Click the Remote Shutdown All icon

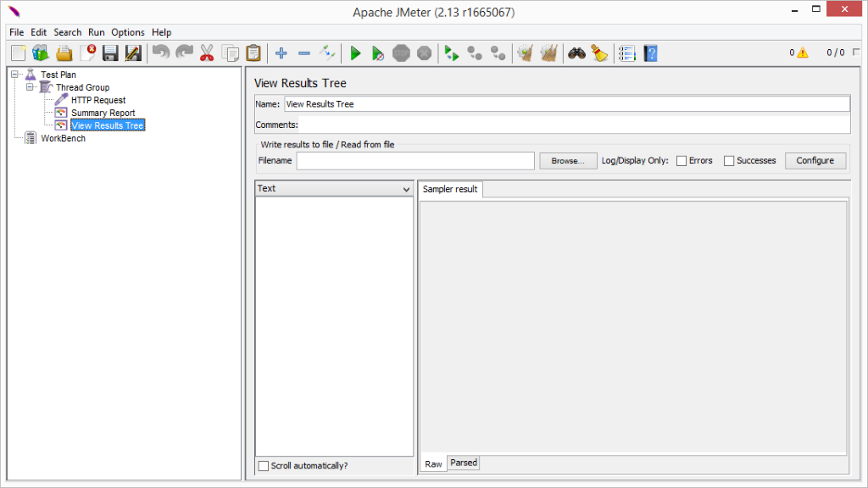(x=498, y=53)
